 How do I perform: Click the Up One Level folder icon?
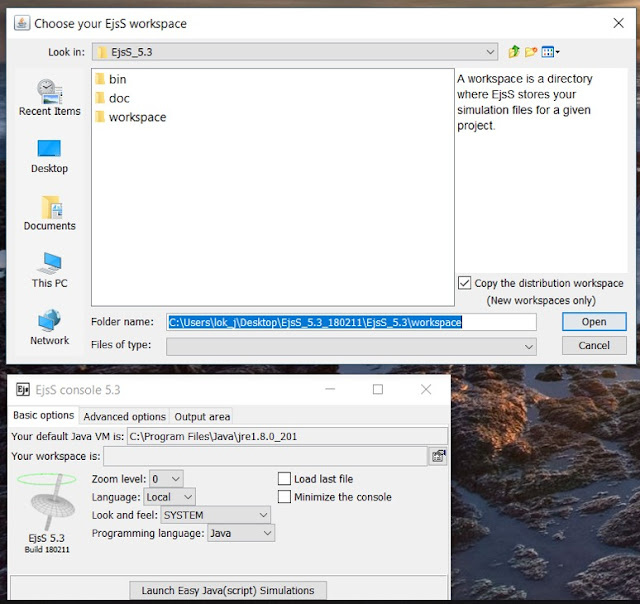click(514, 52)
